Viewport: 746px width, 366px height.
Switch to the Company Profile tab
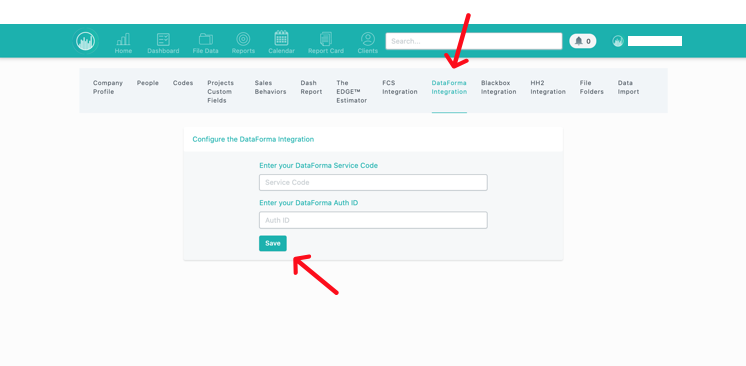click(108, 87)
